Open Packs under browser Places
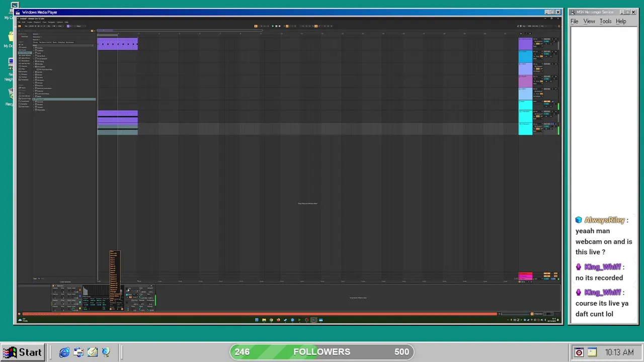The width and height of the screenshot is (644, 362). 23,88
